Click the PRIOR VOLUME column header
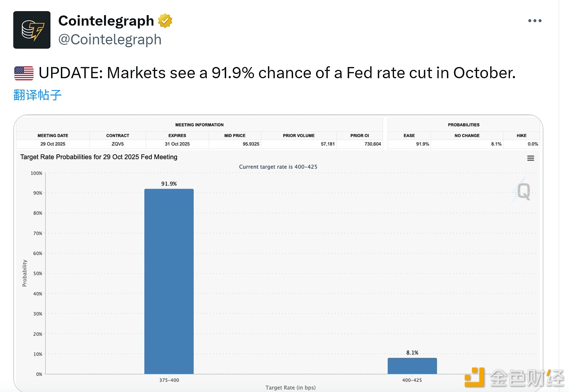 coord(299,135)
